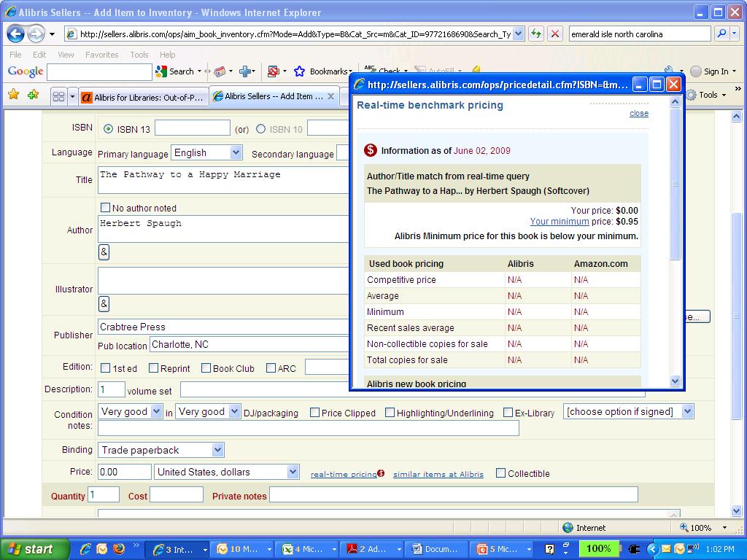The width and height of the screenshot is (747, 560).
Task: Open the Primary language dropdown
Action: (206, 153)
